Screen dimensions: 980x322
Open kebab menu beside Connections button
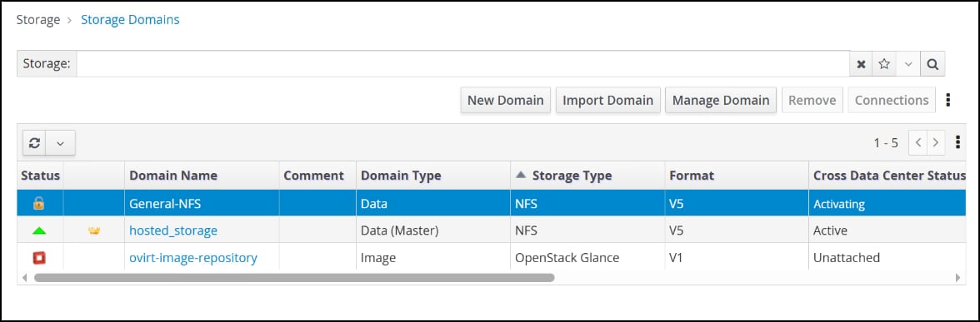tap(948, 100)
